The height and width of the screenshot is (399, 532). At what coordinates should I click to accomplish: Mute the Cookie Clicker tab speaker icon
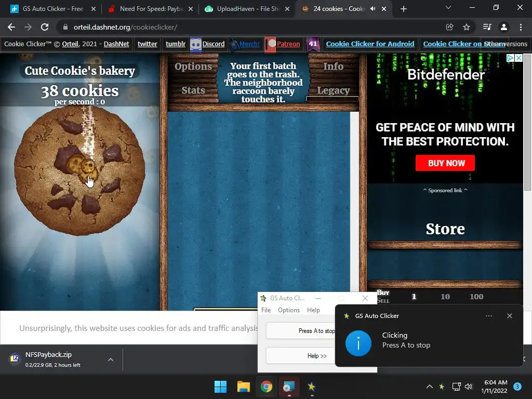(373, 9)
